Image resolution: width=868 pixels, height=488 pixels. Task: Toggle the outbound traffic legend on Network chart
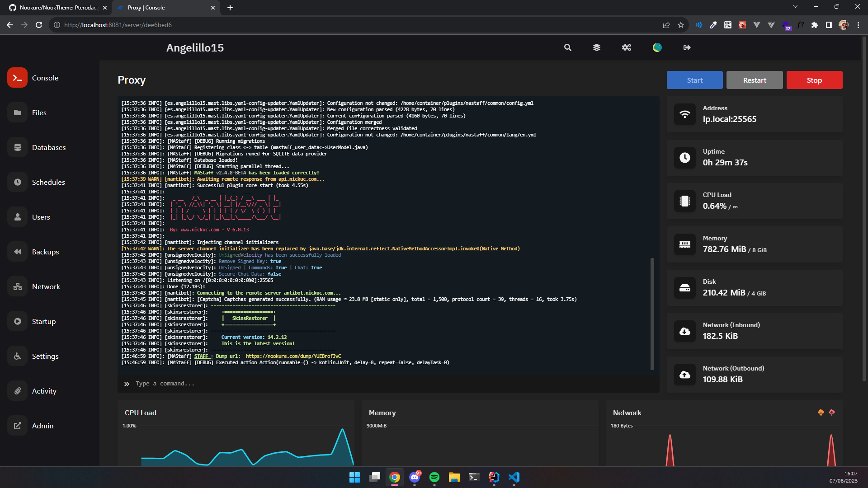[831, 413]
